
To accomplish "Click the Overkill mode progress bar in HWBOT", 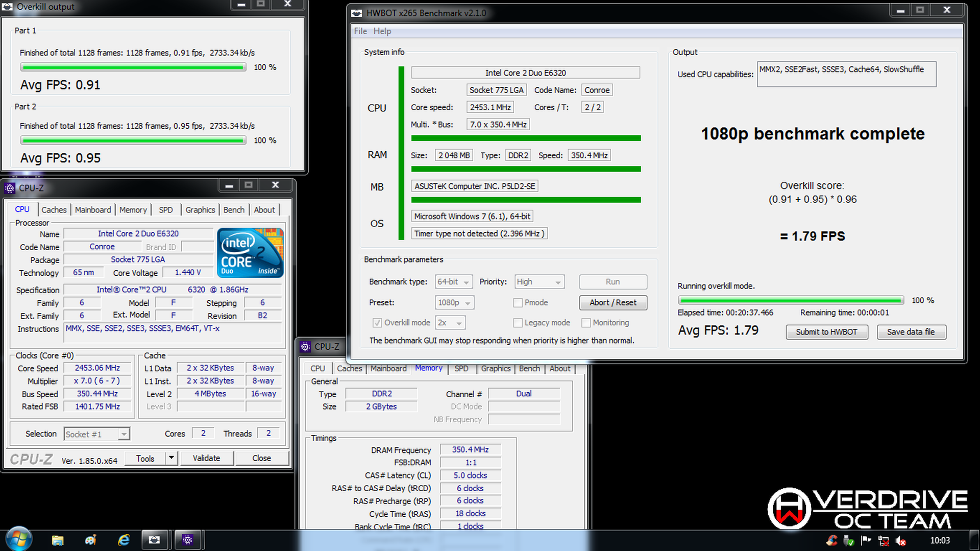I will click(x=791, y=300).
